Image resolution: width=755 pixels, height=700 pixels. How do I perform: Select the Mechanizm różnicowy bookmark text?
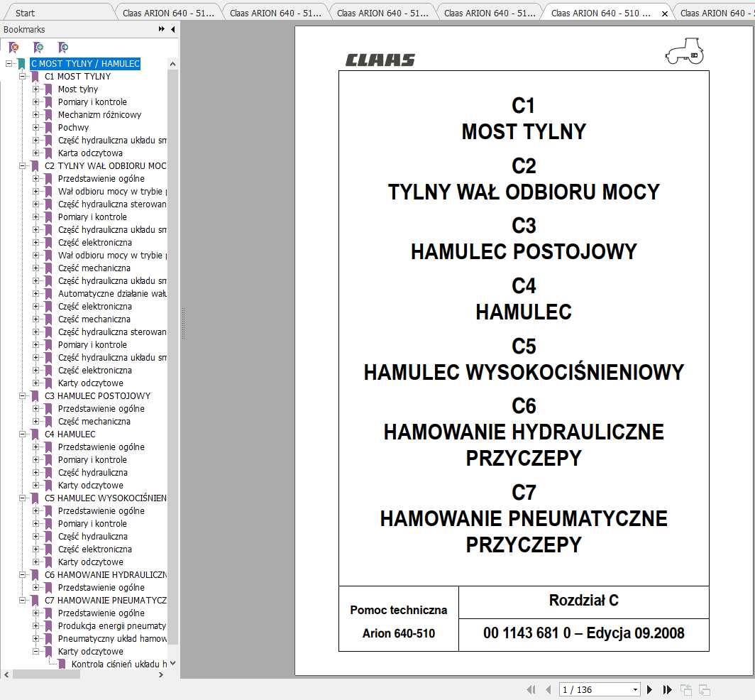click(x=99, y=115)
